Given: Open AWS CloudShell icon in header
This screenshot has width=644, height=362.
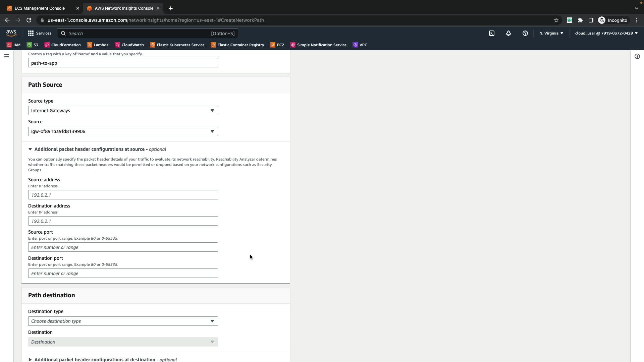Looking at the screenshot, I should click(492, 33).
